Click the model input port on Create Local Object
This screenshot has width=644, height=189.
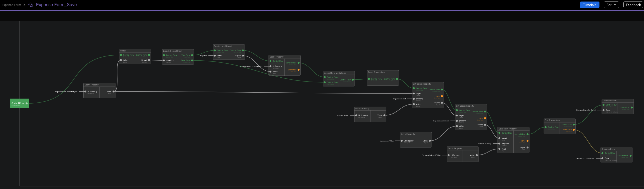tap(215, 56)
